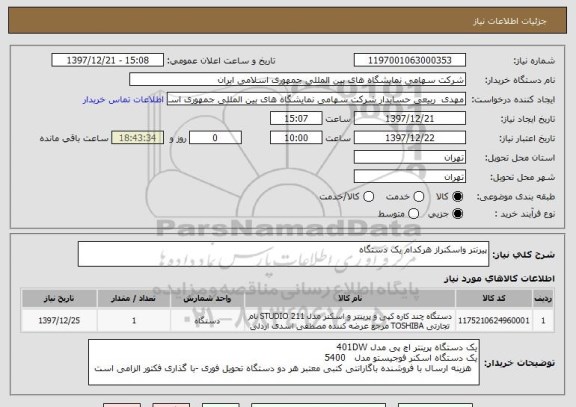Click the تاریخ و ساعت اعلان عمومی label
This screenshot has height=407, width=576.
[221, 61]
